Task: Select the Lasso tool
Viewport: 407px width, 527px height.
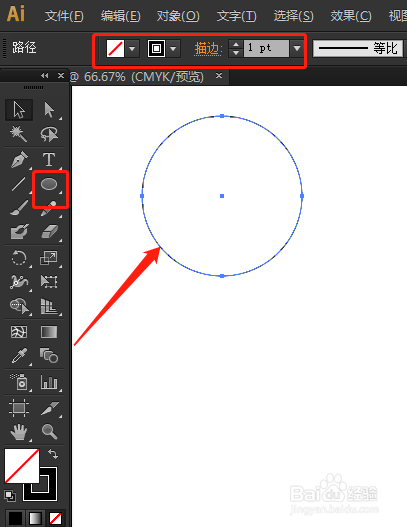Action: coord(49,134)
